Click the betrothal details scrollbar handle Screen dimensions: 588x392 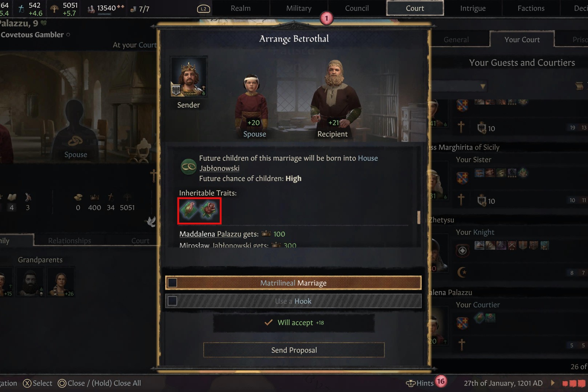(x=419, y=217)
